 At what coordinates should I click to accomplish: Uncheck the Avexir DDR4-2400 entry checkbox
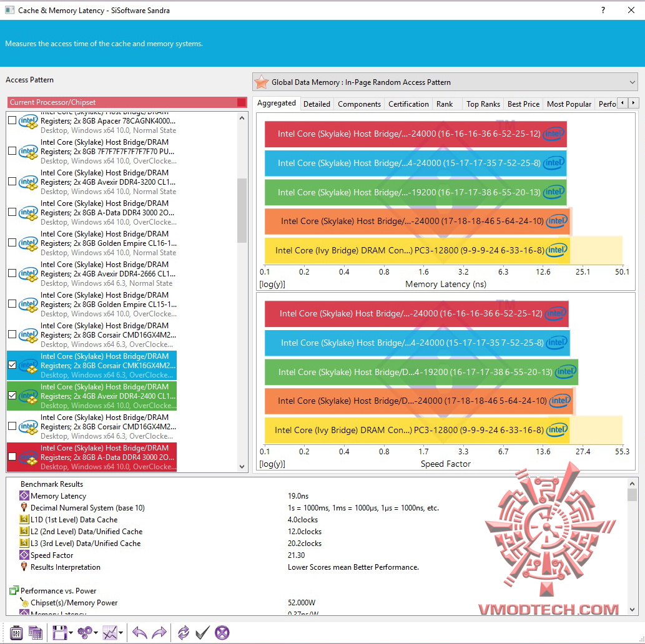click(12, 395)
